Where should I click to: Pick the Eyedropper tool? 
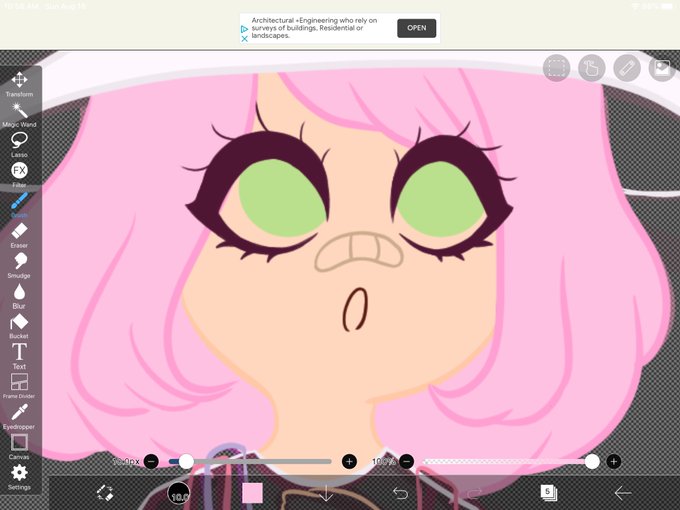coord(20,416)
